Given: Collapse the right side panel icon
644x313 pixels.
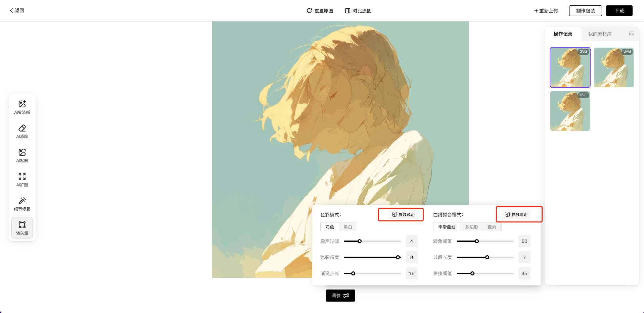Looking at the screenshot, I should [631, 34].
